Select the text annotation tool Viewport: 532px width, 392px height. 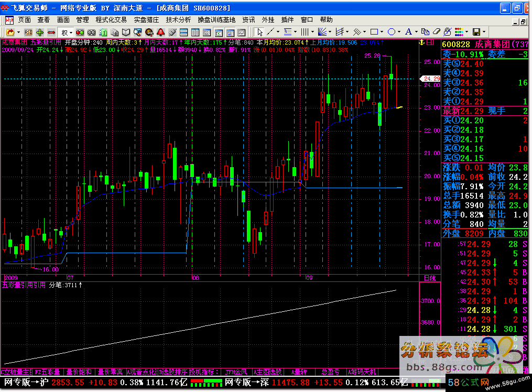click(x=408, y=32)
